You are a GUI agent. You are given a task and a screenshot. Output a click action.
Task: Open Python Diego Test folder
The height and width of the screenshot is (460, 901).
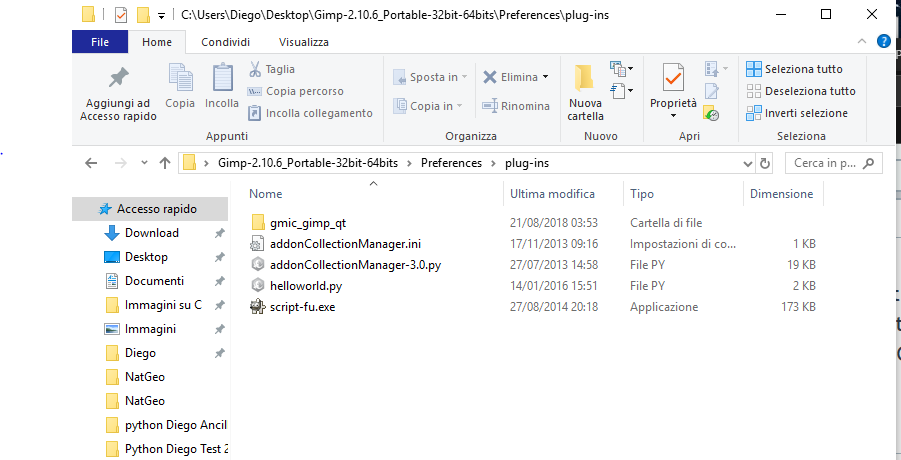(x=176, y=449)
